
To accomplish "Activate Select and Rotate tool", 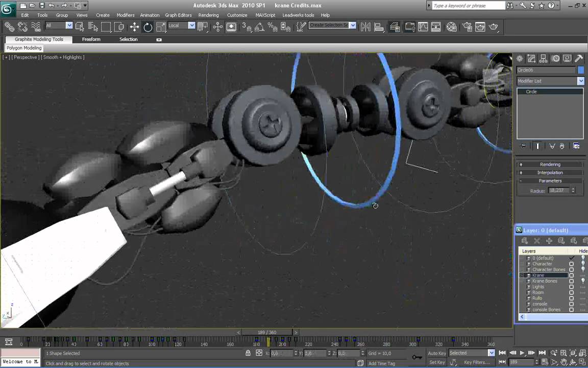I will coord(148,27).
